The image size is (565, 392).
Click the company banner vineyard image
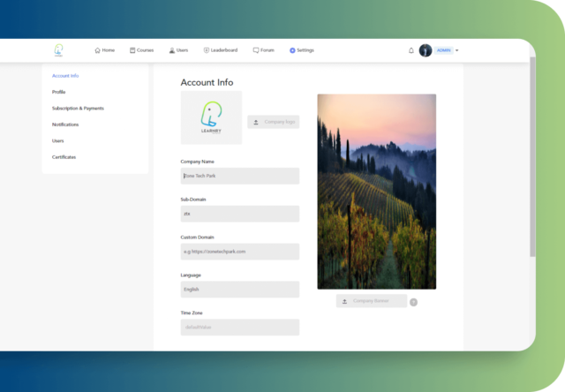pos(376,192)
